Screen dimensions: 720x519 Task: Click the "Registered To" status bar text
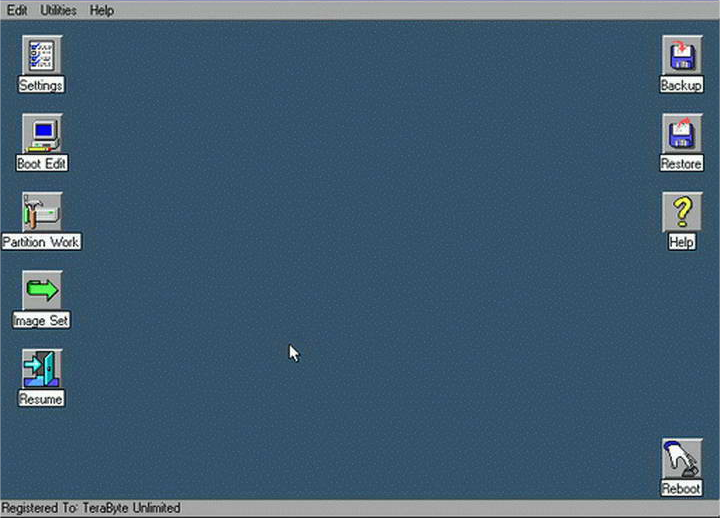pyautogui.click(x=91, y=509)
